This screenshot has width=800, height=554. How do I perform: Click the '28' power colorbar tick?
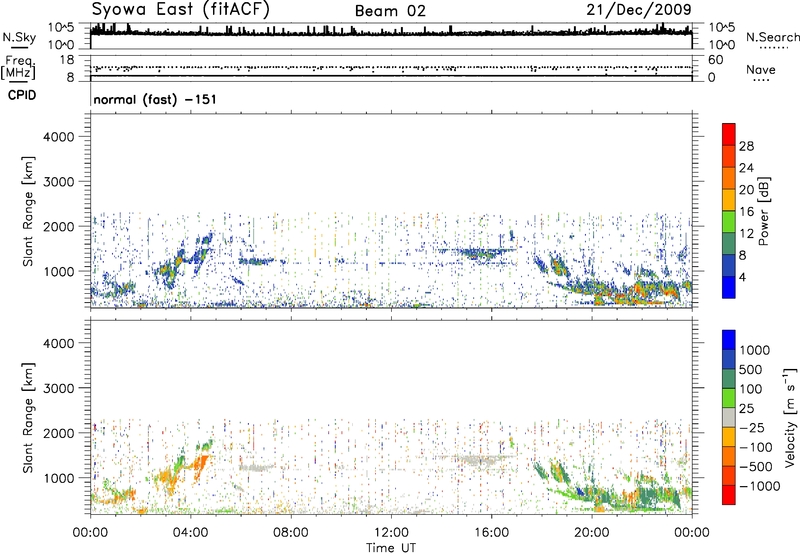coord(746,146)
